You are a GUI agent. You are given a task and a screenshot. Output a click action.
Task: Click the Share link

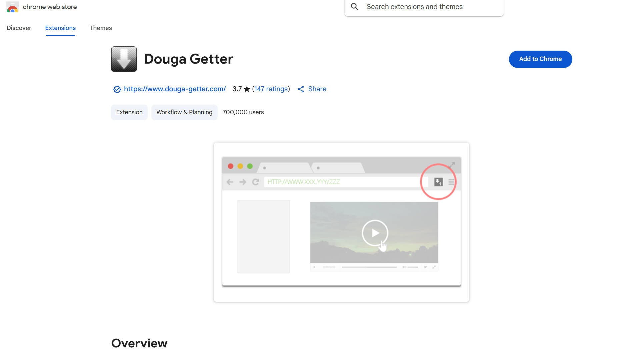(x=317, y=89)
